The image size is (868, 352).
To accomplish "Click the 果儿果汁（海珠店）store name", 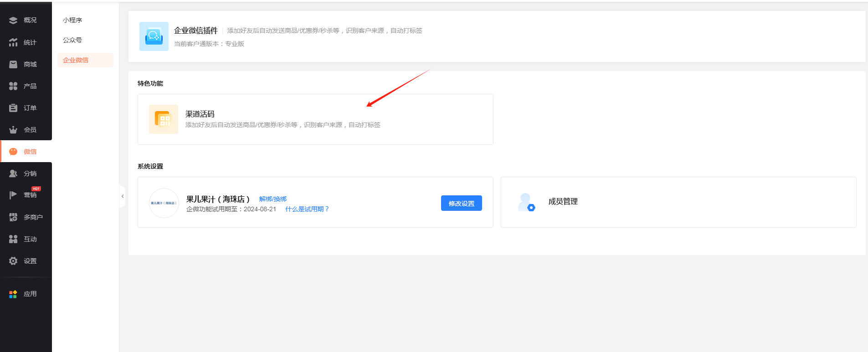I will [x=218, y=199].
